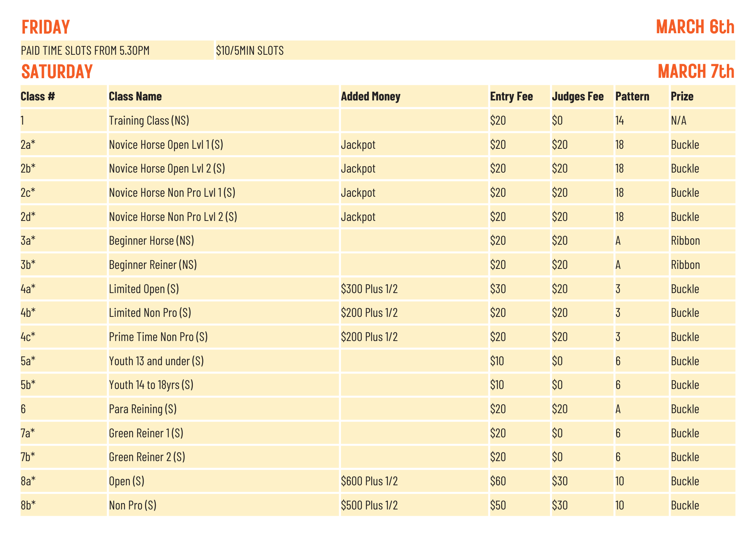The image size is (756, 534).
Task: Click the $50 entry fee for Non Pro
Action: (x=498, y=506)
